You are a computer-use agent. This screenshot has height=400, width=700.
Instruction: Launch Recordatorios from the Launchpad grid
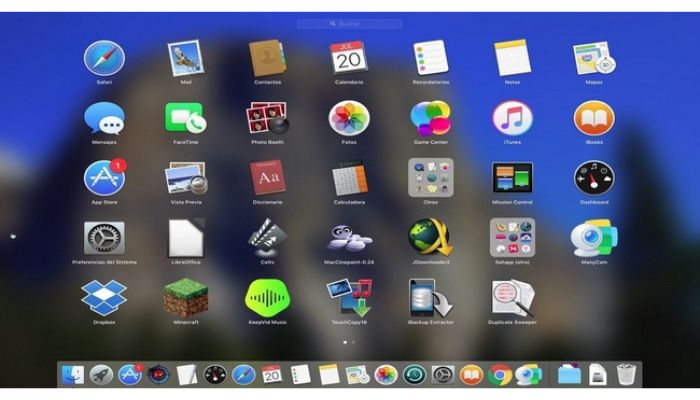[430, 58]
